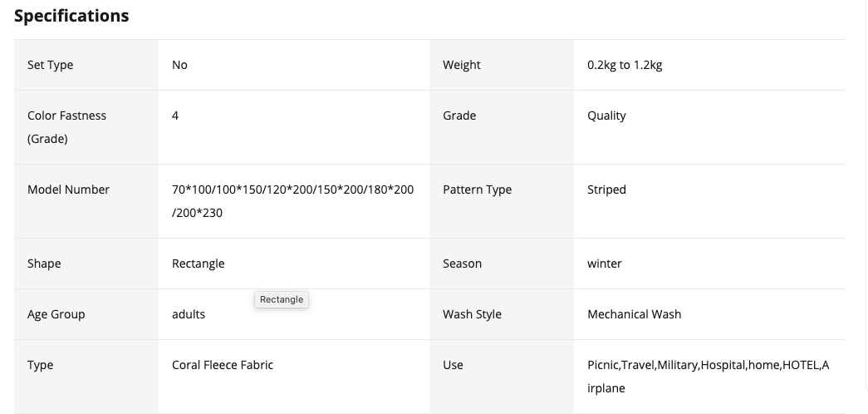Click the Shape value Rectangle
Viewport: 868px width, 414px height.
(x=198, y=264)
